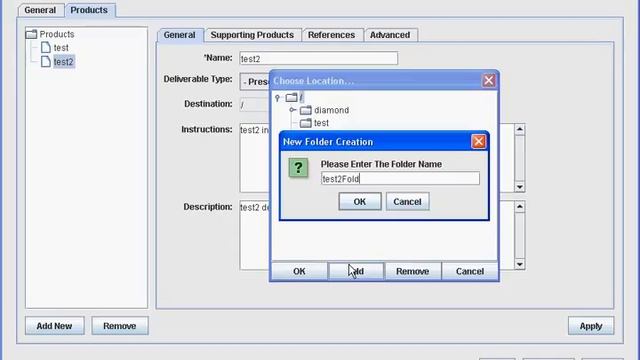Select the 'test' product in the tree
The width and height of the screenshot is (640, 360).
[61, 48]
